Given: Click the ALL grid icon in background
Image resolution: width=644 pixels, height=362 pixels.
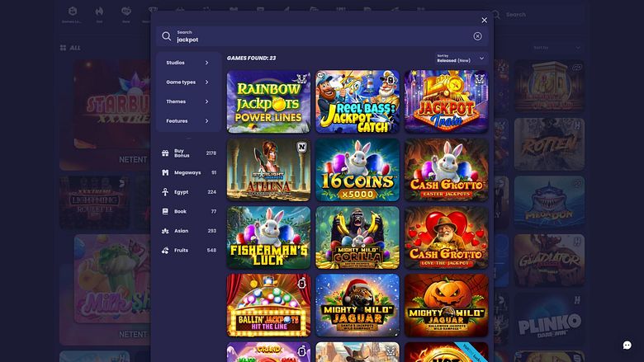Looking at the screenshot, I should pyautogui.click(x=63, y=48).
